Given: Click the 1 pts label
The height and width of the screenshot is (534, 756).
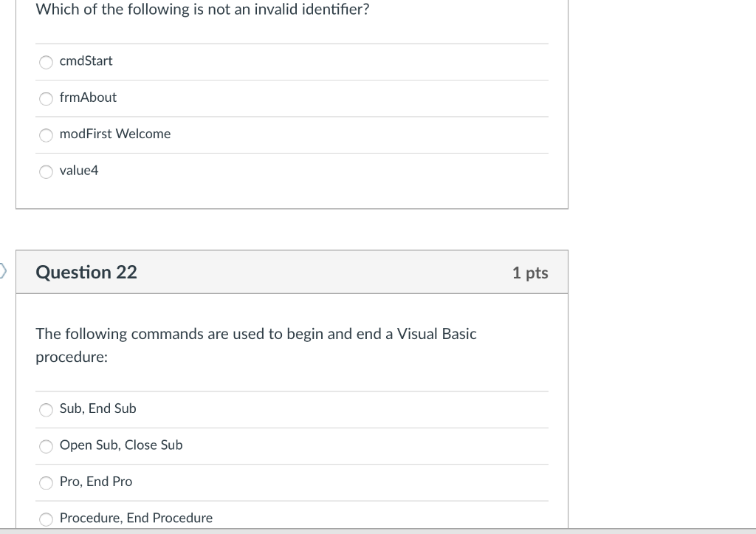Looking at the screenshot, I should (530, 273).
